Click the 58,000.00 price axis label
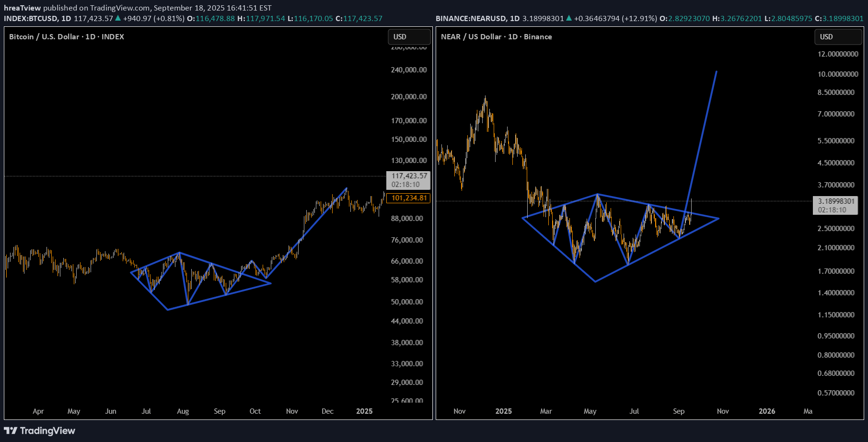868x442 pixels. pyautogui.click(x=407, y=280)
